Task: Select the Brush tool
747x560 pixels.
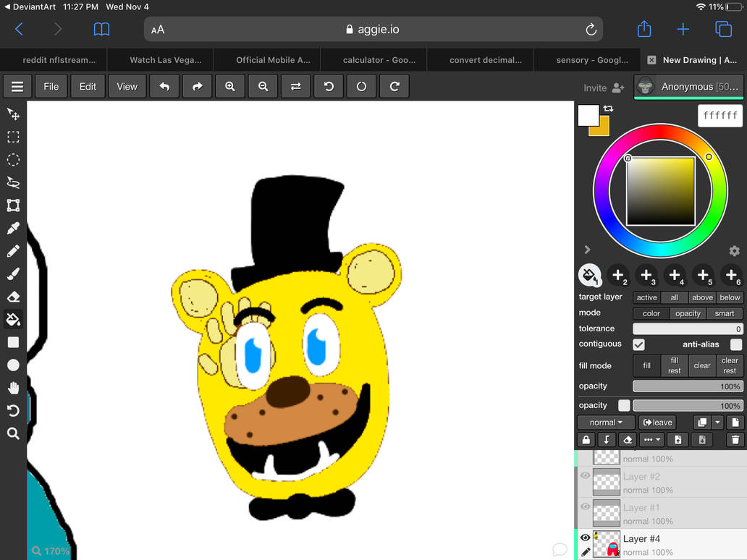Action: coord(13,273)
